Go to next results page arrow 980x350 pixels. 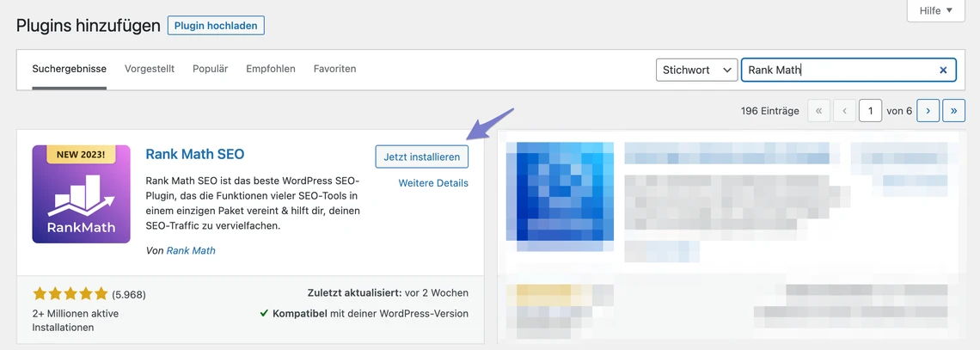[928, 111]
